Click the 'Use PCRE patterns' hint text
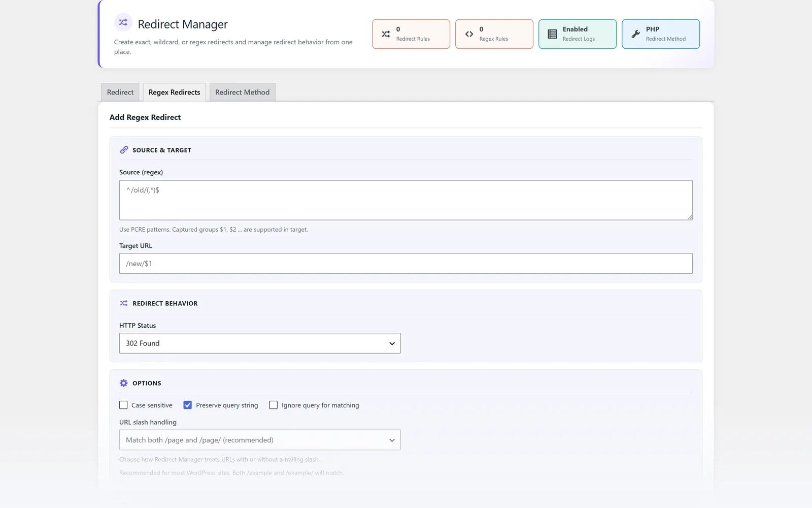The image size is (812, 508). pos(214,230)
